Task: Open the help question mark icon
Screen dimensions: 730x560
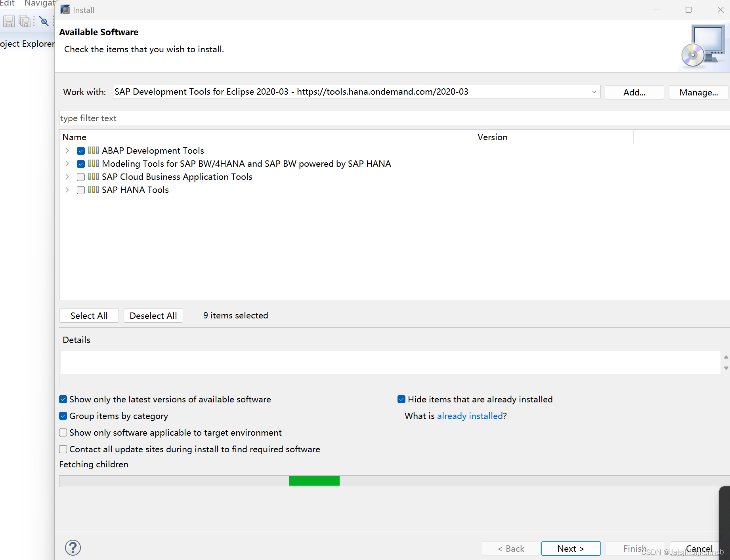Action: pos(73,548)
